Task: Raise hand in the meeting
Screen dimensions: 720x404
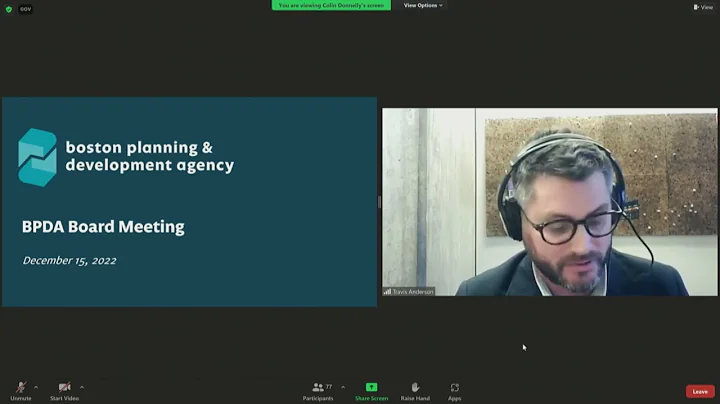Action: [x=415, y=391]
